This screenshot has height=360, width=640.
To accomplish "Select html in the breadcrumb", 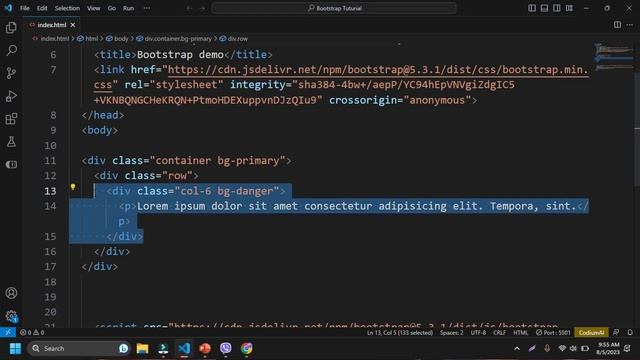I will point(91,39).
